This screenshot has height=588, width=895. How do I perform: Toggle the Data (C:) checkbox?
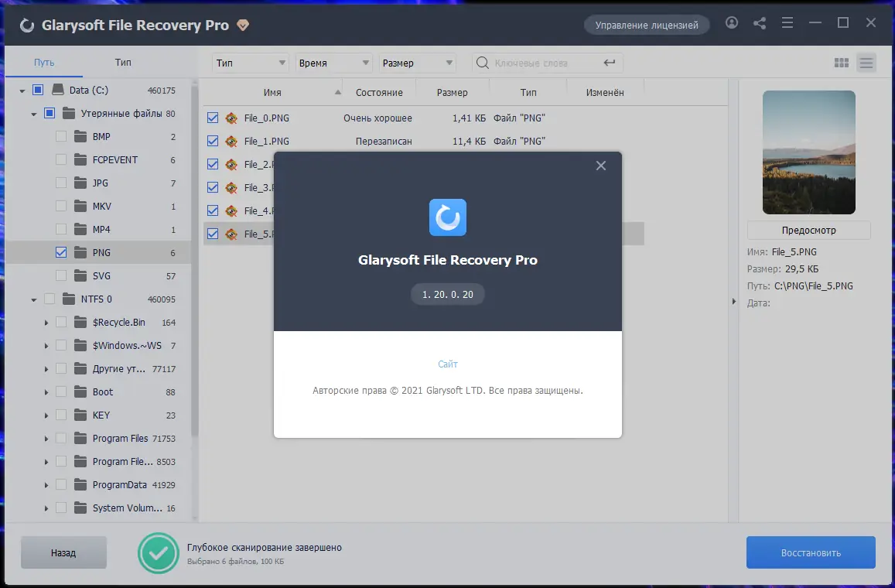(x=38, y=90)
